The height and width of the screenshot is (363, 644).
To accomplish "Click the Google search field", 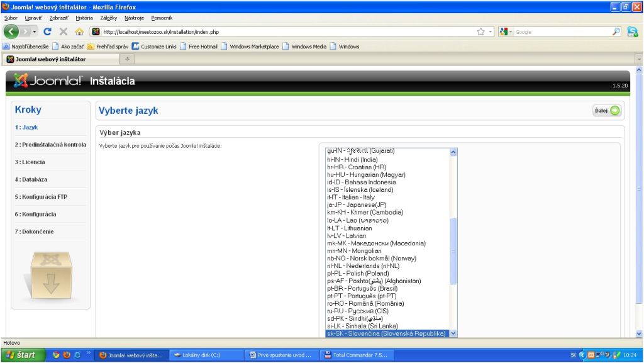I will point(562,31).
